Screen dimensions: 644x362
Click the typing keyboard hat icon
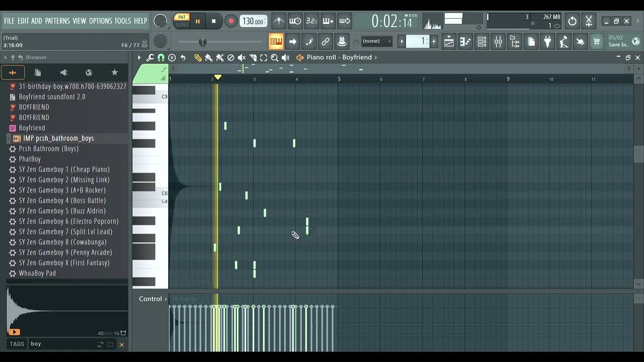[x=342, y=41]
